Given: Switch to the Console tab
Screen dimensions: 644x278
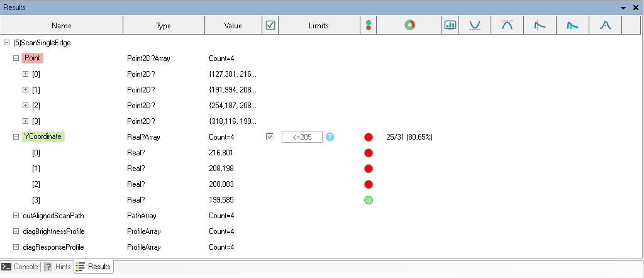Looking at the screenshot, I should point(20,267).
